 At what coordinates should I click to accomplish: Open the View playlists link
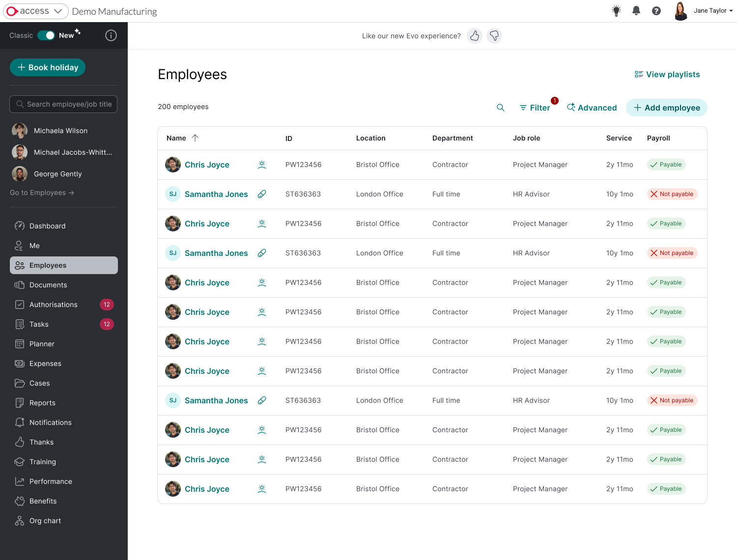(x=667, y=74)
